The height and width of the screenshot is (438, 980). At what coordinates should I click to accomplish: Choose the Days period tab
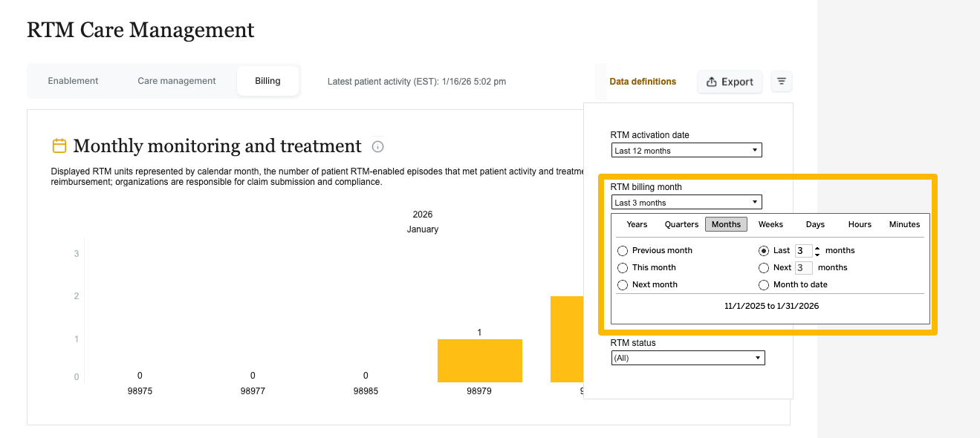point(815,224)
